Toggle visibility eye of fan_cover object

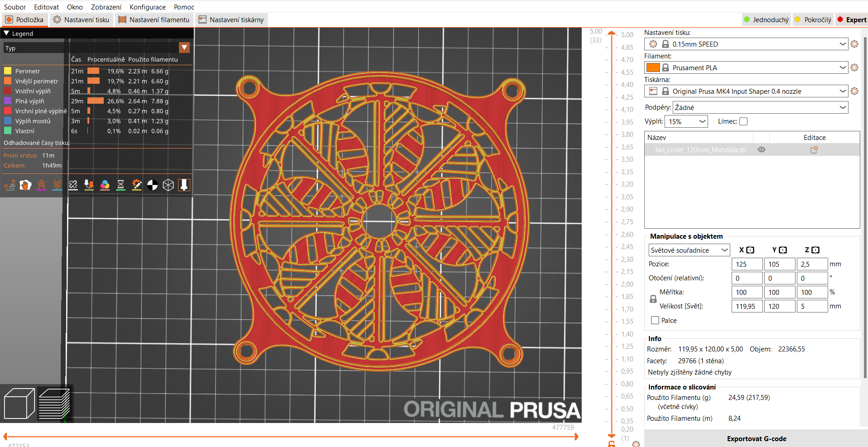(762, 149)
